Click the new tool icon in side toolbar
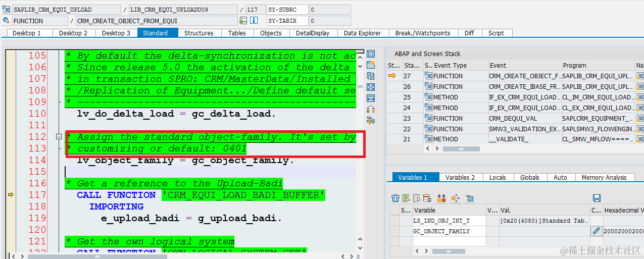This screenshot has height=259, width=644. pos(371,65)
